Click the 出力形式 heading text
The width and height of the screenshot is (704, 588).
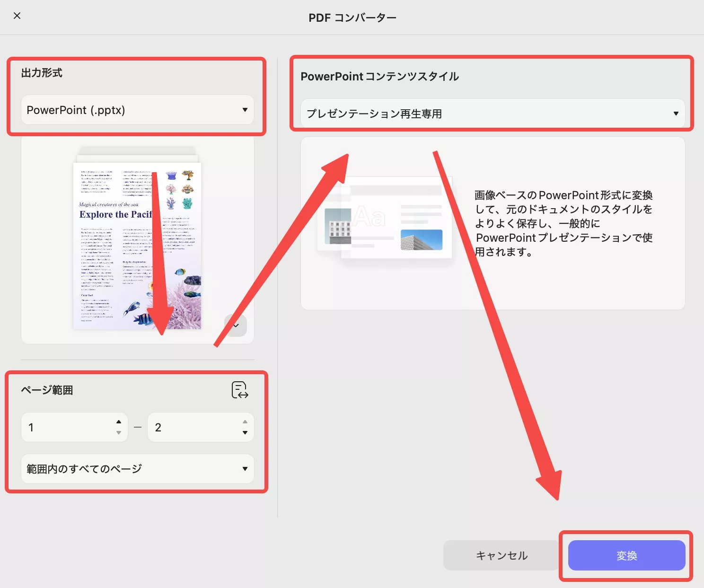42,73
